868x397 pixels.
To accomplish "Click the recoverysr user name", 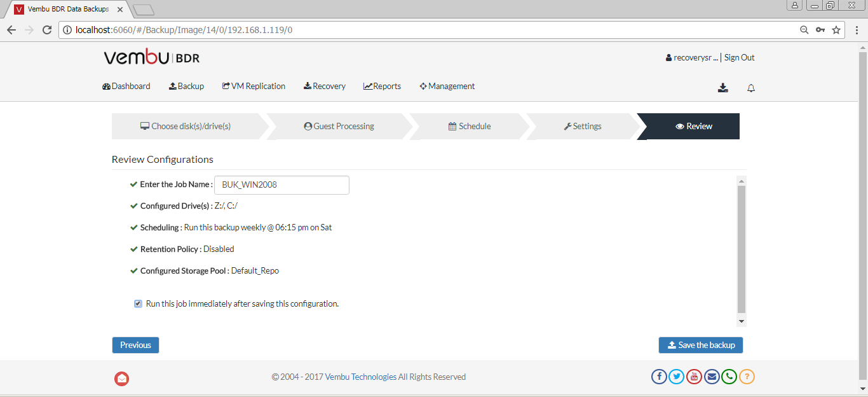I will pyautogui.click(x=692, y=58).
